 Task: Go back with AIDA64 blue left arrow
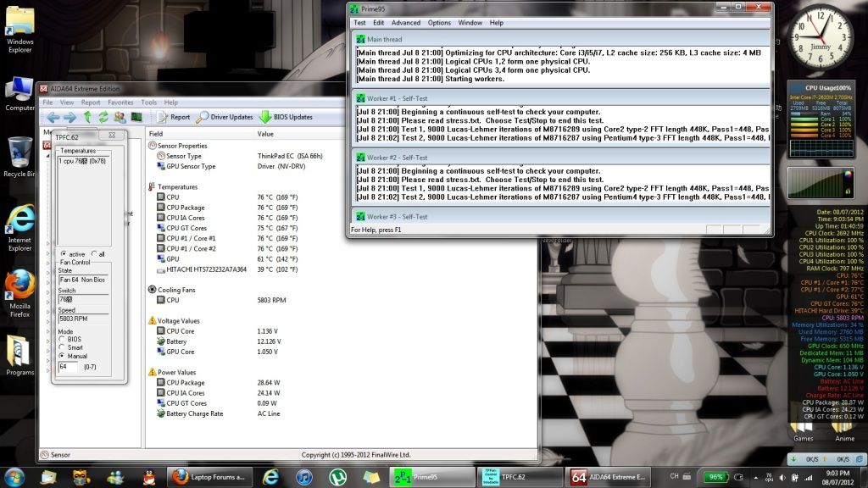point(53,117)
